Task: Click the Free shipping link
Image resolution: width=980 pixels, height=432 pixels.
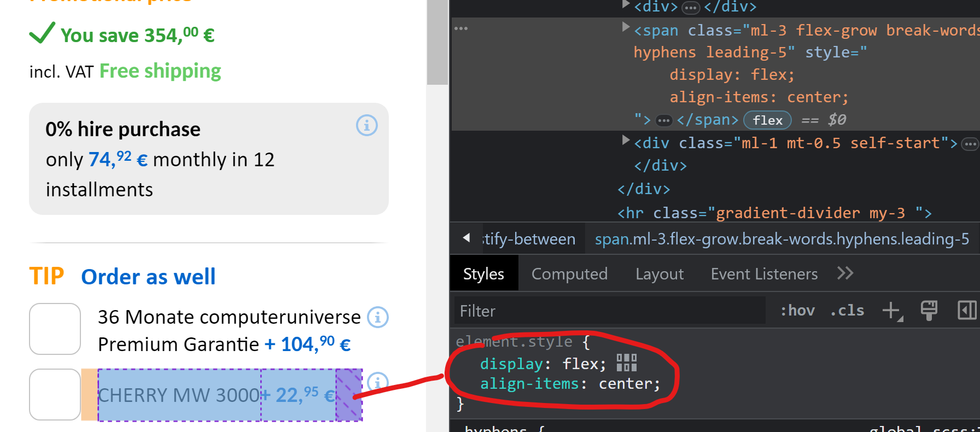Action: pyautogui.click(x=160, y=71)
